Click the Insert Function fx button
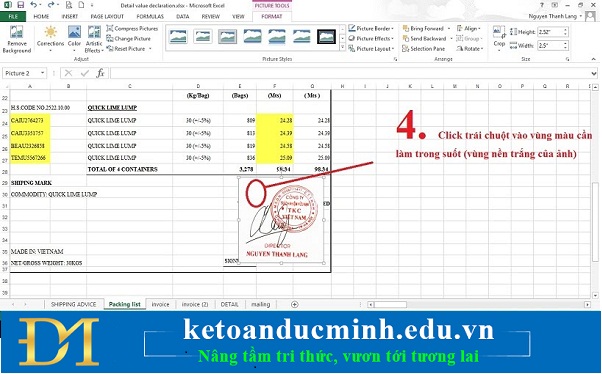Image resolution: width=602 pixels, height=374 pixels. click(x=100, y=73)
